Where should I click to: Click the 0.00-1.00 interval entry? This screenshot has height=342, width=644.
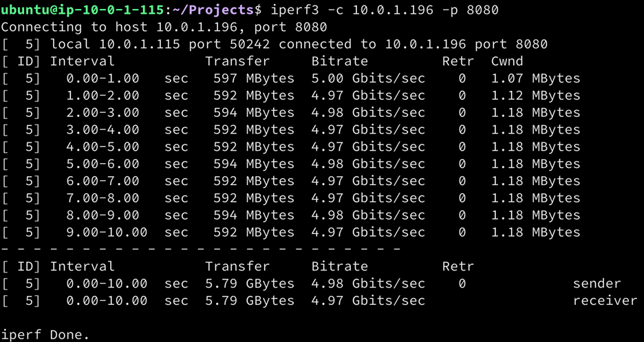[103, 78]
